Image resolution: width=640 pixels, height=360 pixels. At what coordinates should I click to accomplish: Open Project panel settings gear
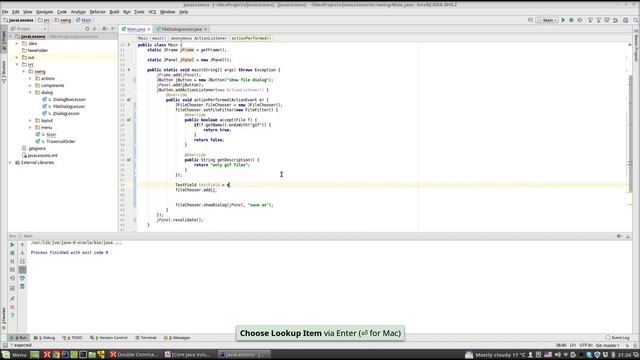point(105,29)
